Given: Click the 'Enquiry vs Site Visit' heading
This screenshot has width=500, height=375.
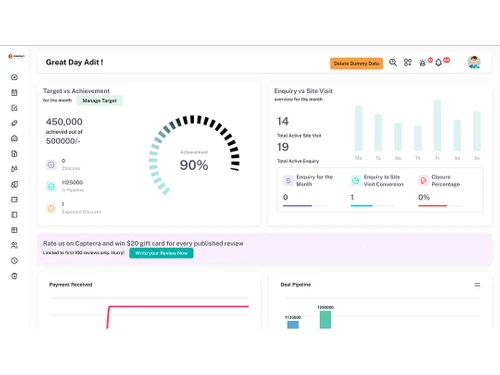Looking at the screenshot, I should 303,91.
